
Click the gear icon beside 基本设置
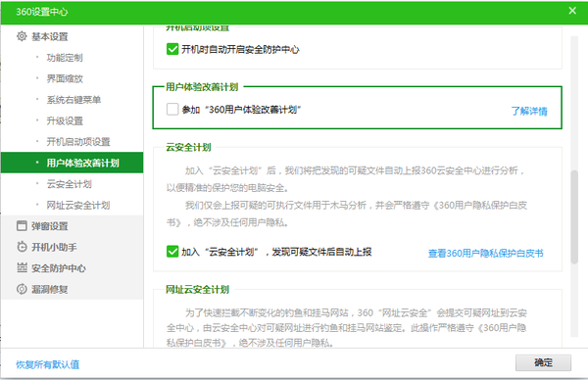[x=22, y=36]
